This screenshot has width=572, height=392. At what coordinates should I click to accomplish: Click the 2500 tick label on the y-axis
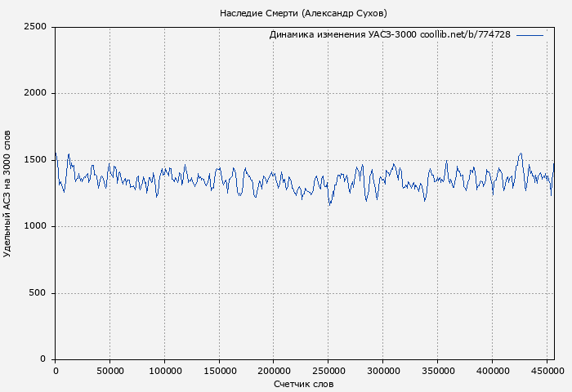34,27
